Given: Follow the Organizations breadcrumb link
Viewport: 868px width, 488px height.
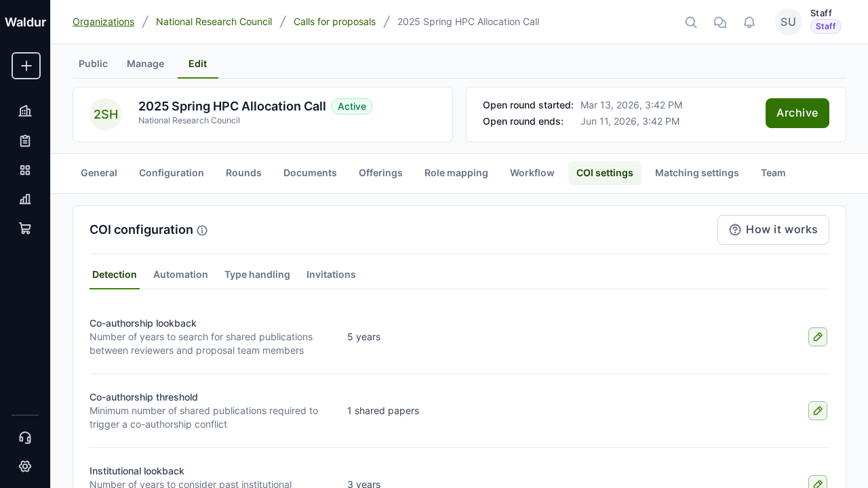Looking at the screenshot, I should pos(103,22).
